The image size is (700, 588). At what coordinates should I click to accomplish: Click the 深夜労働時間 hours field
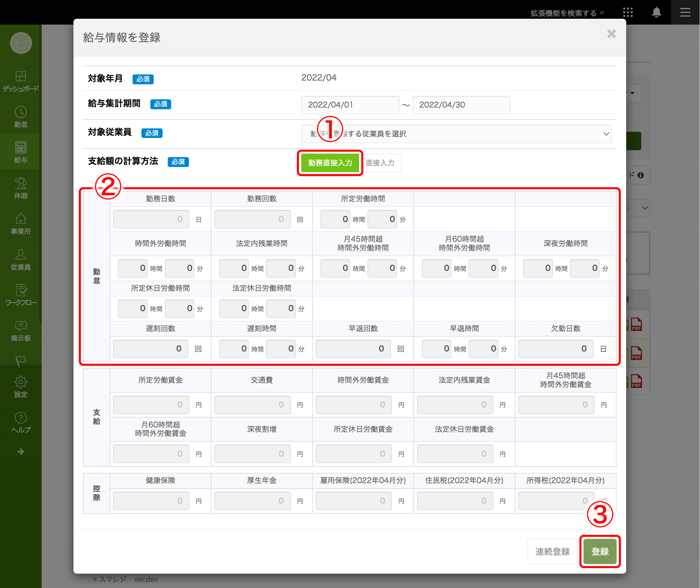538,268
